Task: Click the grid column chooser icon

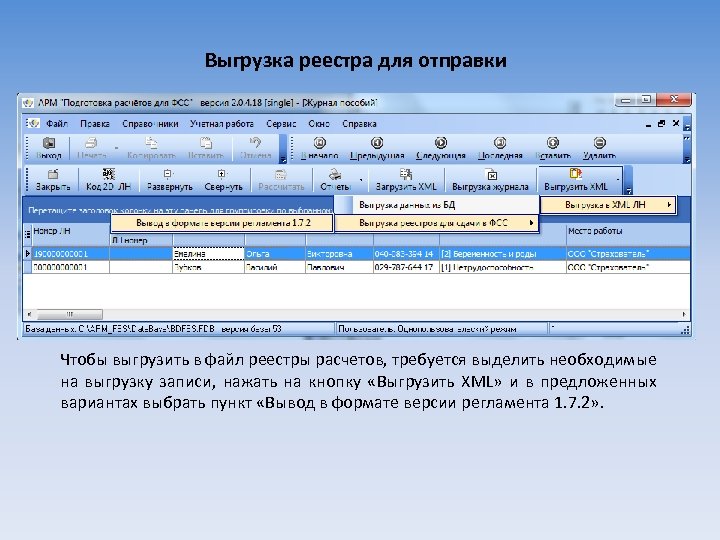Action: click(x=27, y=234)
